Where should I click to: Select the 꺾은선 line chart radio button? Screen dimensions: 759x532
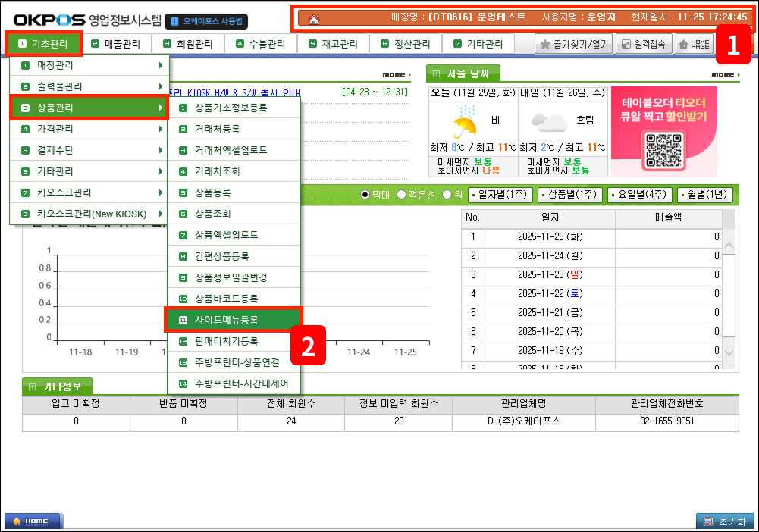(x=401, y=195)
